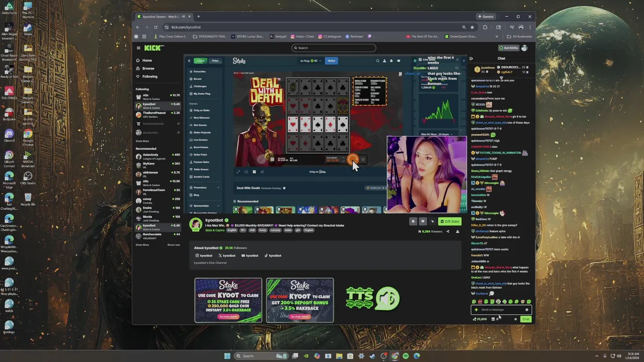Image resolution: width=644 pixels, height=362 pixels.
Task: Open TheBurntPeanut channel in sidebar
Action: pyautogui.click(x=157, y=114)
